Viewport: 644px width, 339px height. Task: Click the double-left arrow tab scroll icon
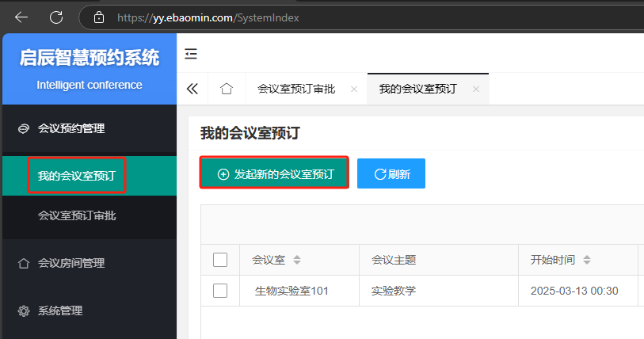point(192,89)
